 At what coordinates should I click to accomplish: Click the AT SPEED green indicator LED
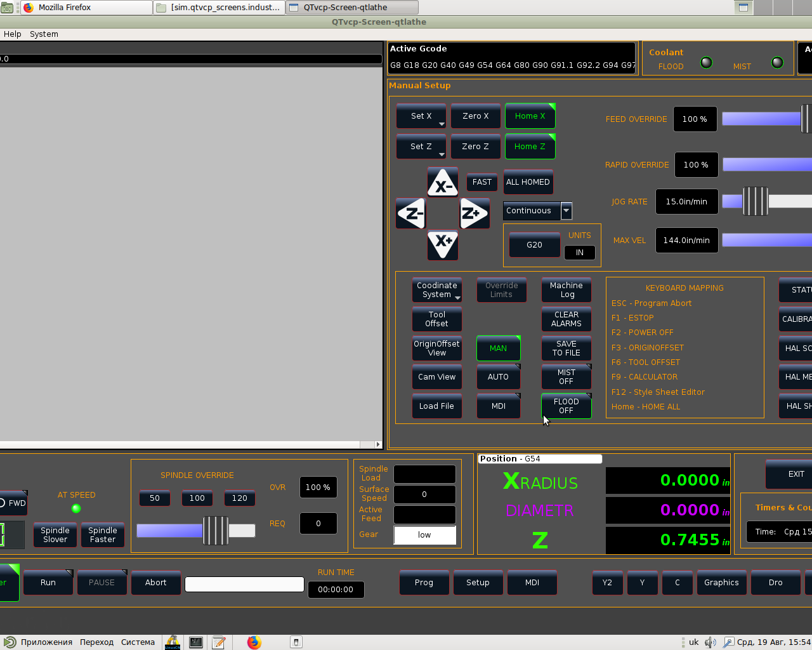(x=76, y=508)
